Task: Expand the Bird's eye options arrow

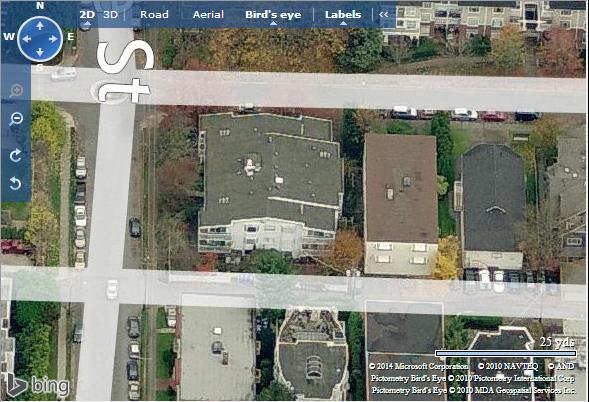Action: point(273,23)
